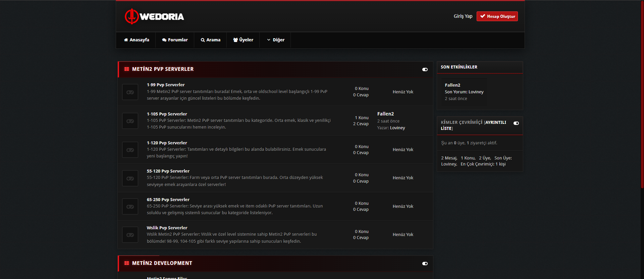The image size is (644, 279).
Task: Go to the Üyeler members page
Action: coord(243,40)
